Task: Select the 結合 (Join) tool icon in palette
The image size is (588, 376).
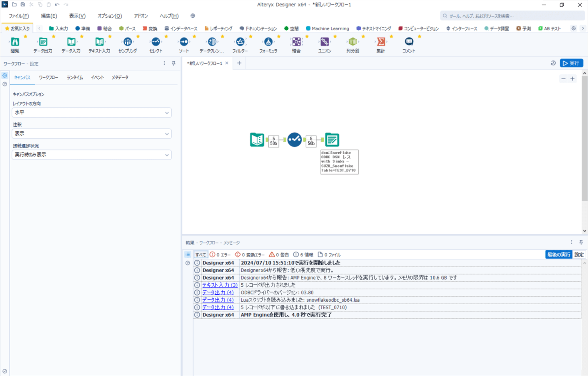Action: [296, 42]
